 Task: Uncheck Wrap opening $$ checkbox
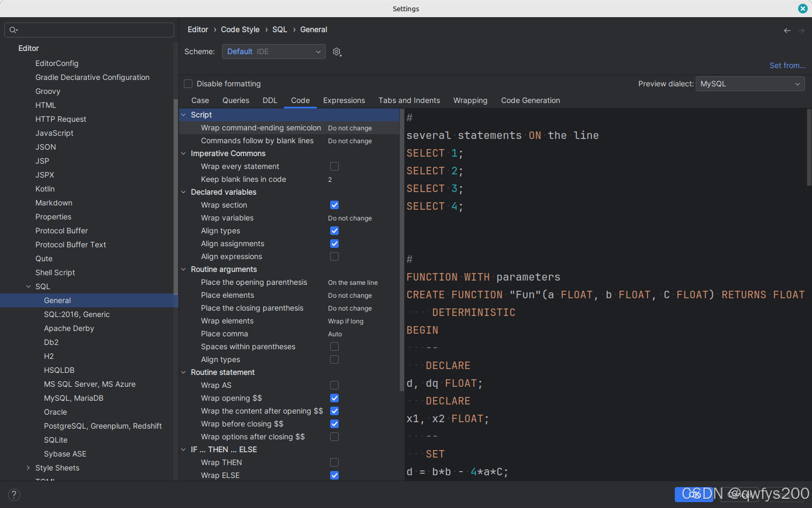(334, 398)
